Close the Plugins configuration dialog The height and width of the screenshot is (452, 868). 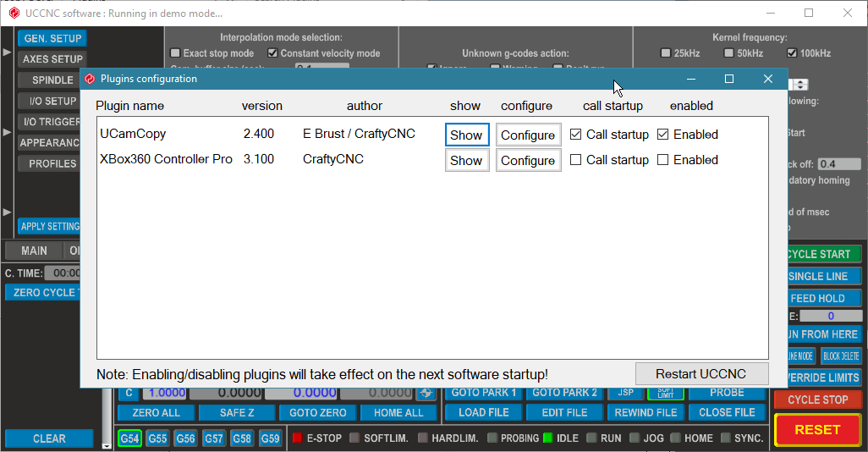[x=768, y=79]
